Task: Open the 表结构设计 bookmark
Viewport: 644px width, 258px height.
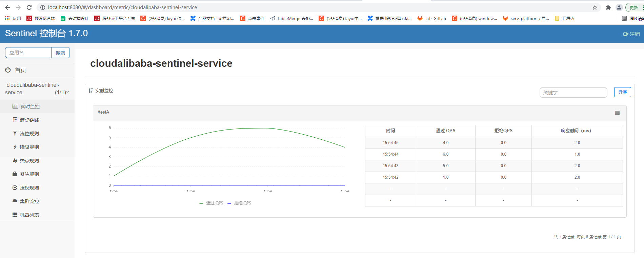Action: click(75, 18)
